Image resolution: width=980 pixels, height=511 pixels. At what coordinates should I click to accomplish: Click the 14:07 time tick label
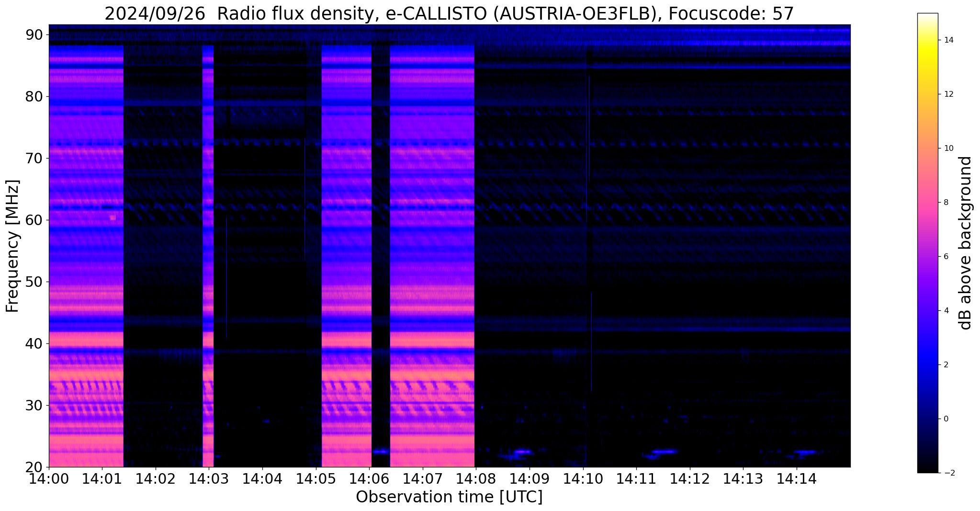(x=422, y=478)
